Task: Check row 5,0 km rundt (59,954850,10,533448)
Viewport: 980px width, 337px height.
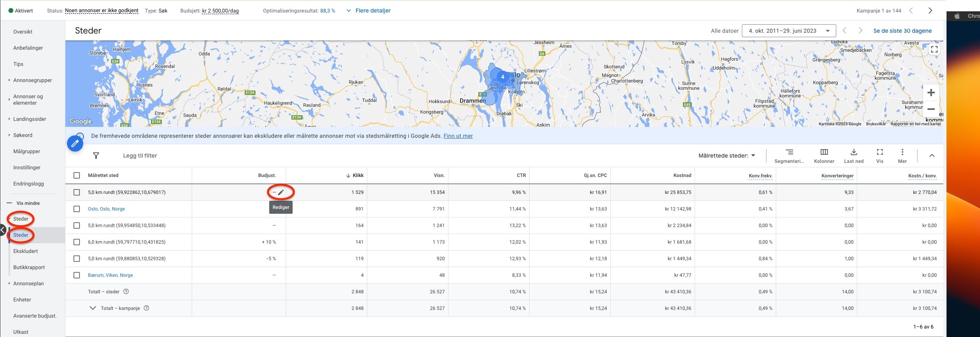Action: pyautogui.click(x=77, y=225)
